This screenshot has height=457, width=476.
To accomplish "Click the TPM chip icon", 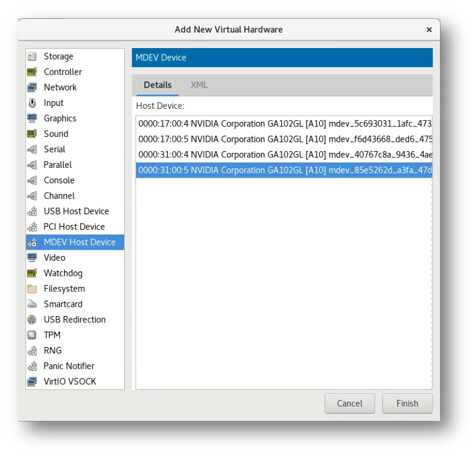I will tap(32, 335).
